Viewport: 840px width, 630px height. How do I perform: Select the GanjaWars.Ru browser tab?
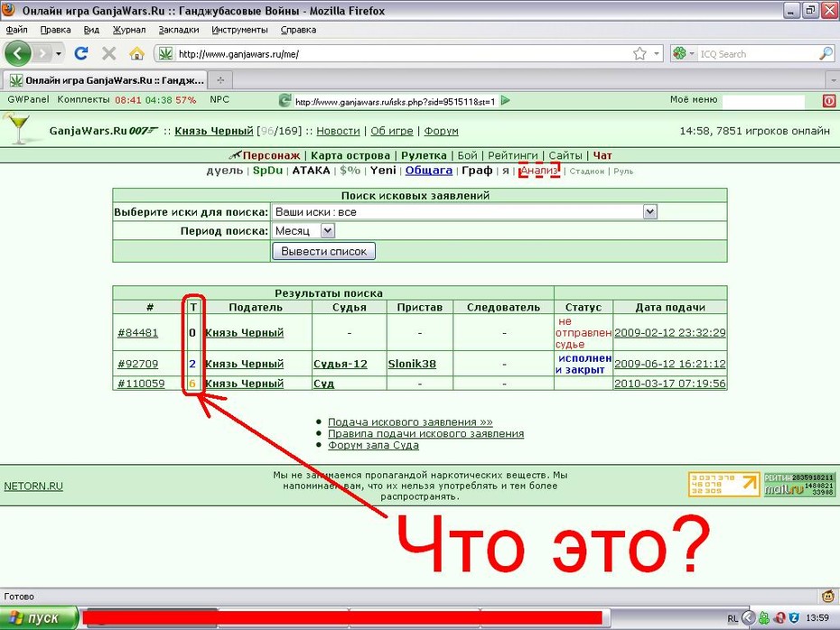tap(106, 80)
